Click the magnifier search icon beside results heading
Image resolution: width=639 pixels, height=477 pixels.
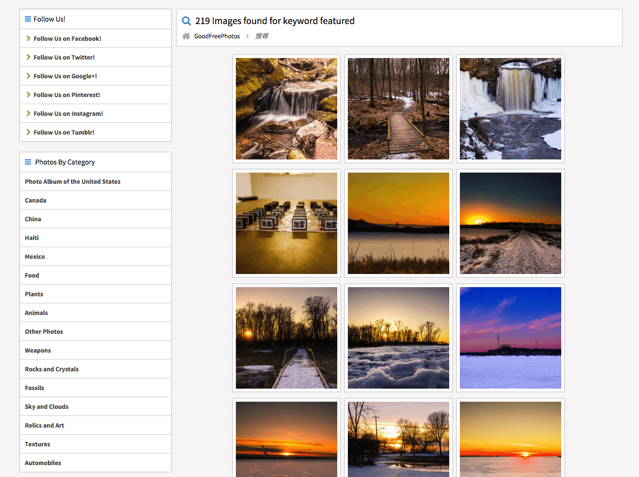186,21
